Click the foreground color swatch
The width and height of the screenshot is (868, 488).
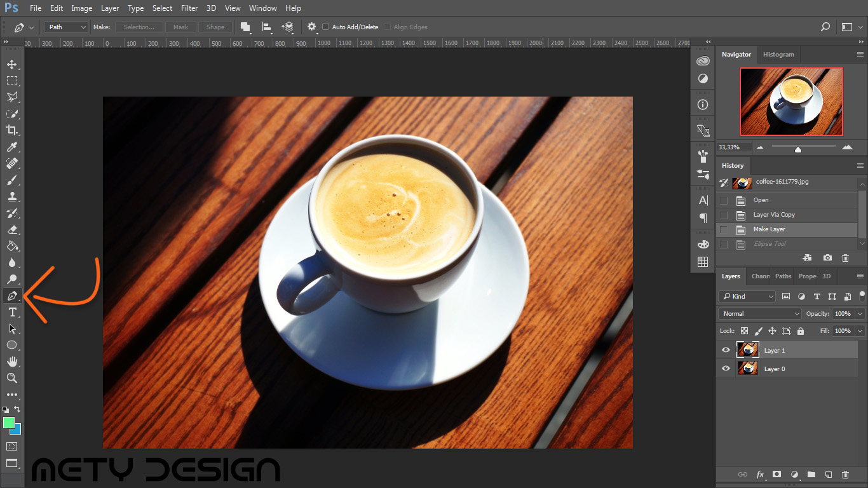point(8,423)
